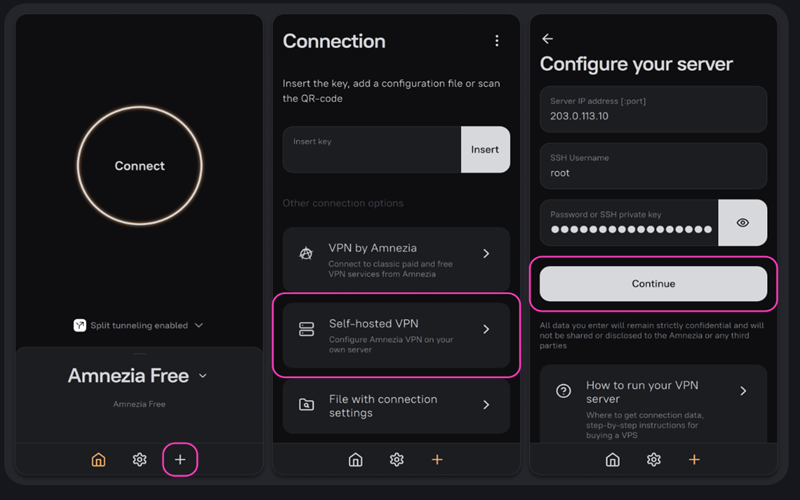This screenshot has height=500, width=800.
Task: Expand the Split tunneling enabled dropdown chevron
Action: [199, 326]
